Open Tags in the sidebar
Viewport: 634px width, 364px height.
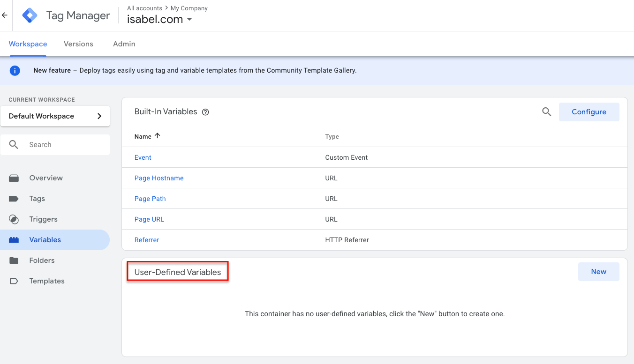(x=37, y=199)
